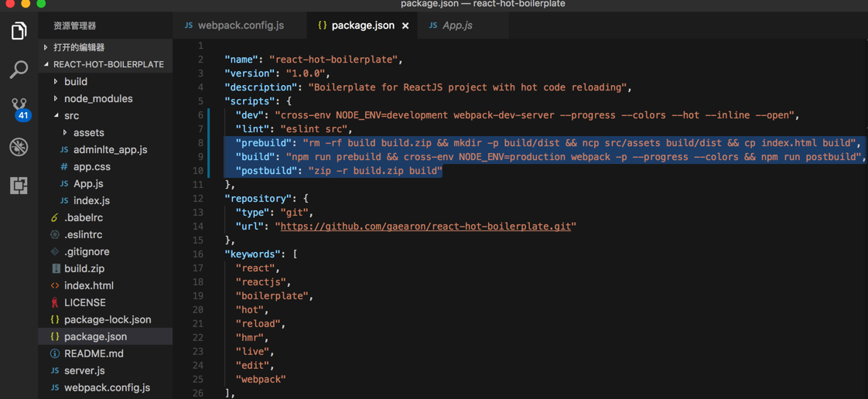Open the Debug activity bar icon
This screenshot has width=868, height=399.
click(x=19, y=147)
